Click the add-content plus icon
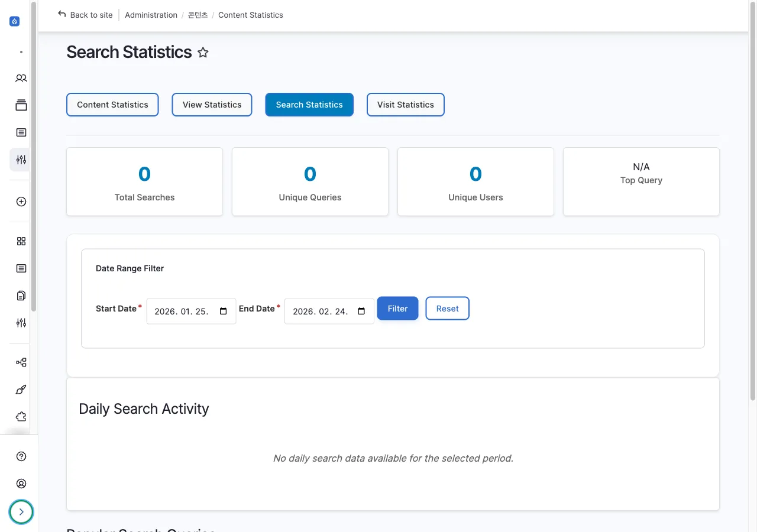This screenshot has width=757, height=532. point(21,201)
